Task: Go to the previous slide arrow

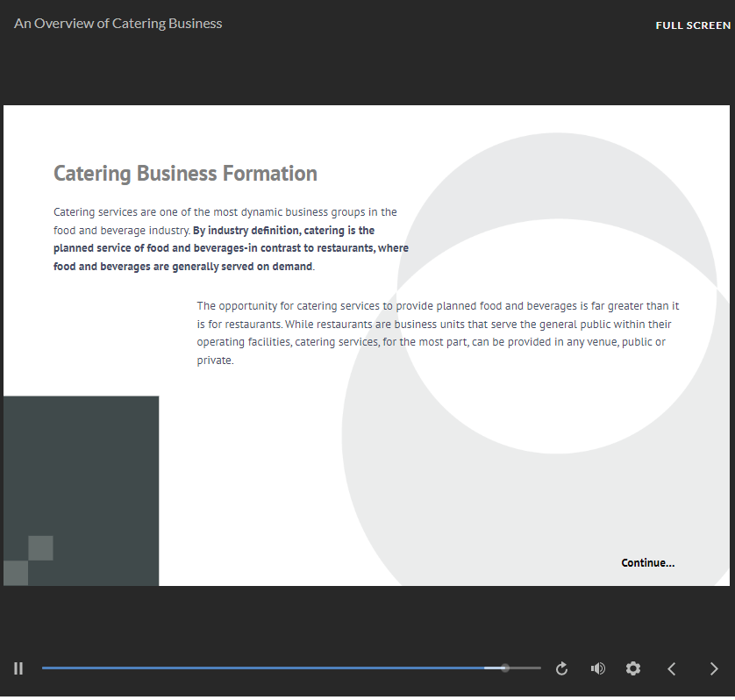Action: [672, 668]
